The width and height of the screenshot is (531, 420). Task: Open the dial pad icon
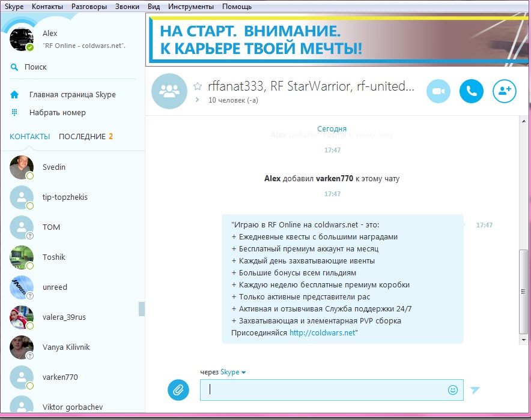14,112
